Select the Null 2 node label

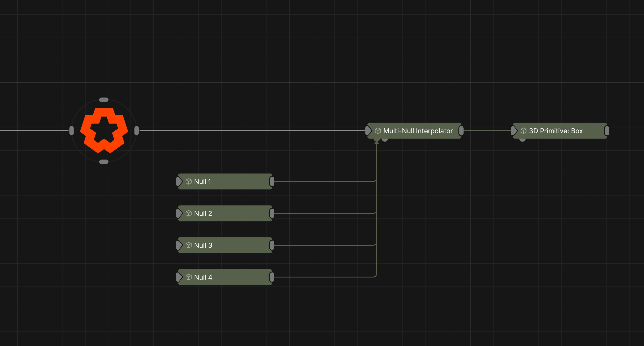(203, 214)
